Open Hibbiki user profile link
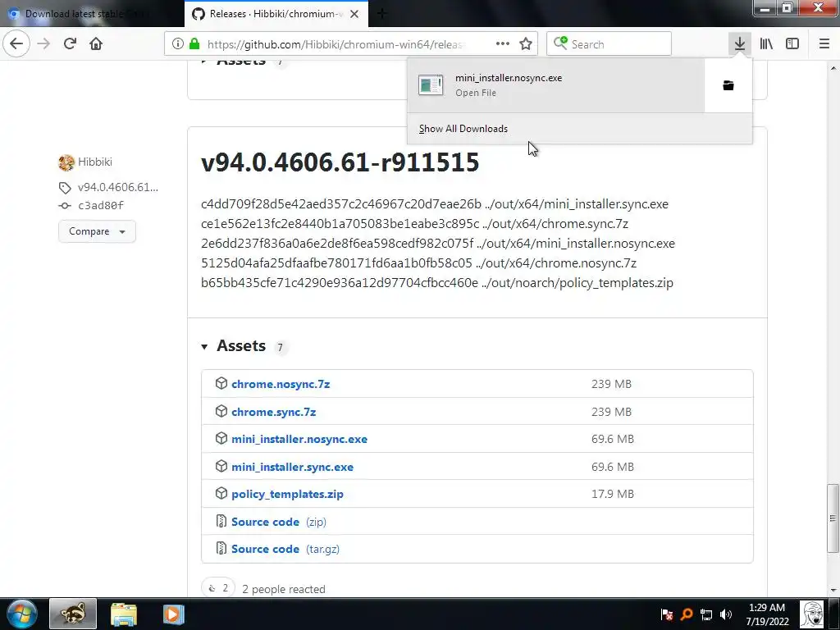The image size is (840, 630). [x=95, y=162]
